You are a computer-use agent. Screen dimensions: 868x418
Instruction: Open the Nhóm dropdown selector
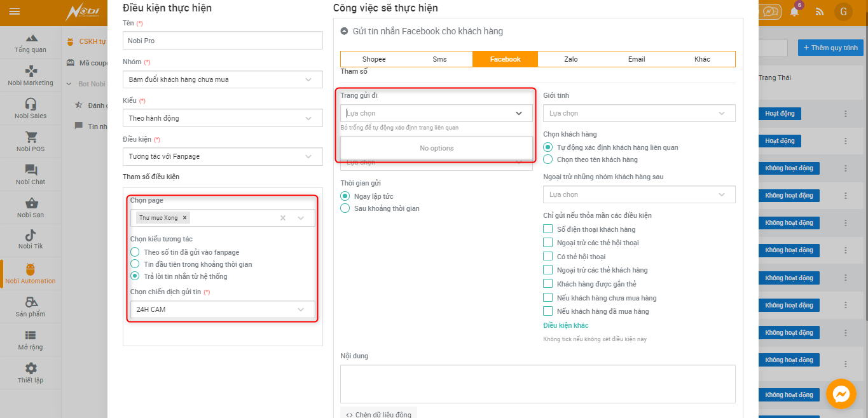click(222, 79)
